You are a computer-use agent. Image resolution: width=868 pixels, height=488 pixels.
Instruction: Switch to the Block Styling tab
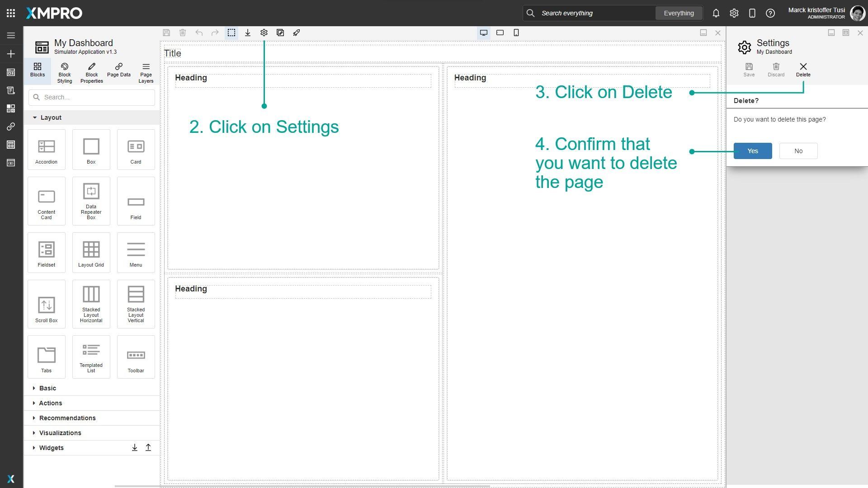point(64,72)
